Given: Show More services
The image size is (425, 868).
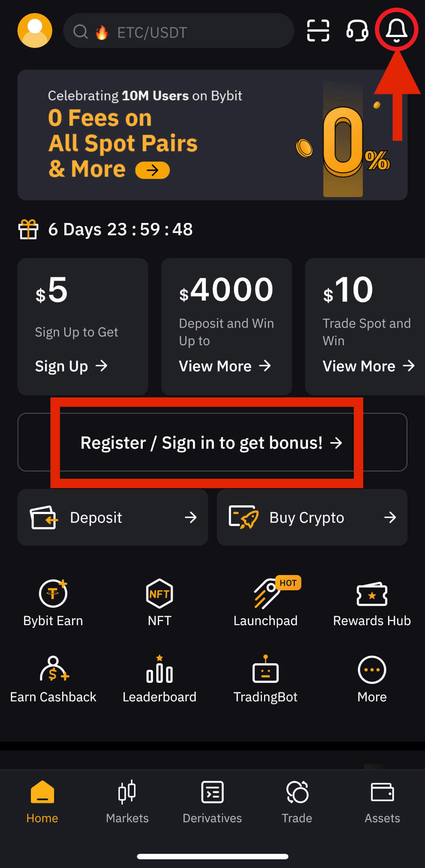Looking at the screenshot, I should point(372,680).
